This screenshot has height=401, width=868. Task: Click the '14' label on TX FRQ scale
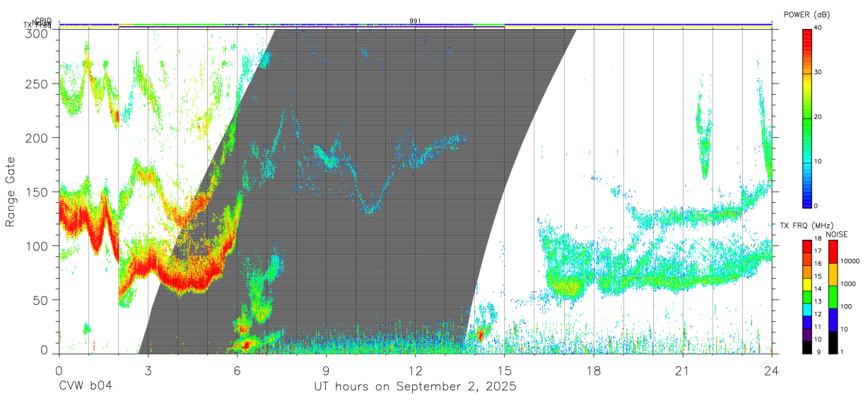[819, 289]
